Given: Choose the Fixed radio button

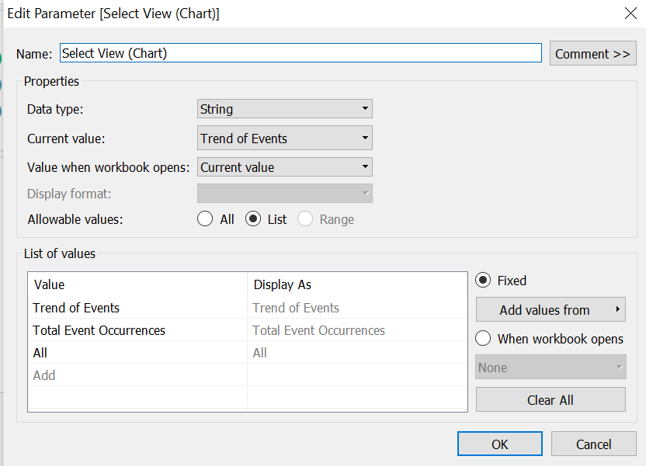Looking at the screenshot, I should click(484, 281).
